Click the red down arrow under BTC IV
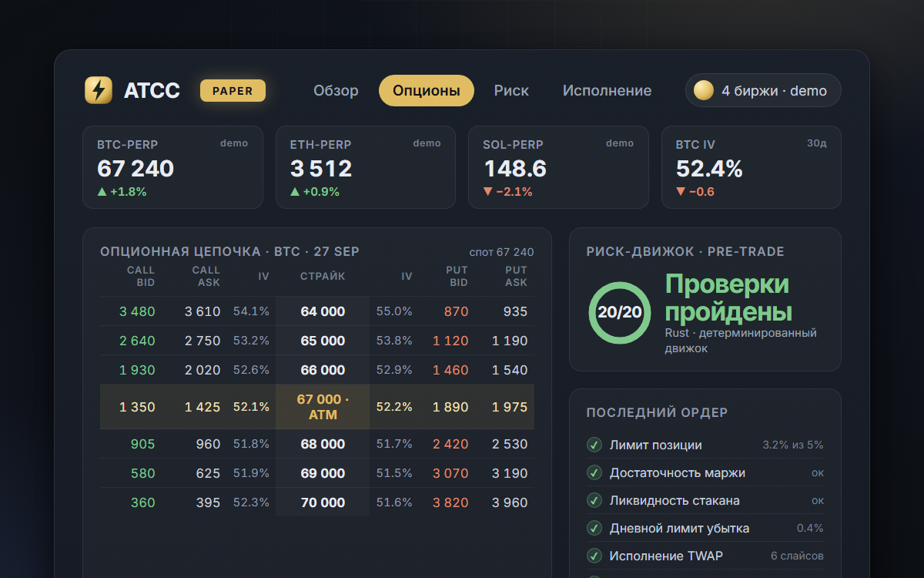 (x=681, y=192)
